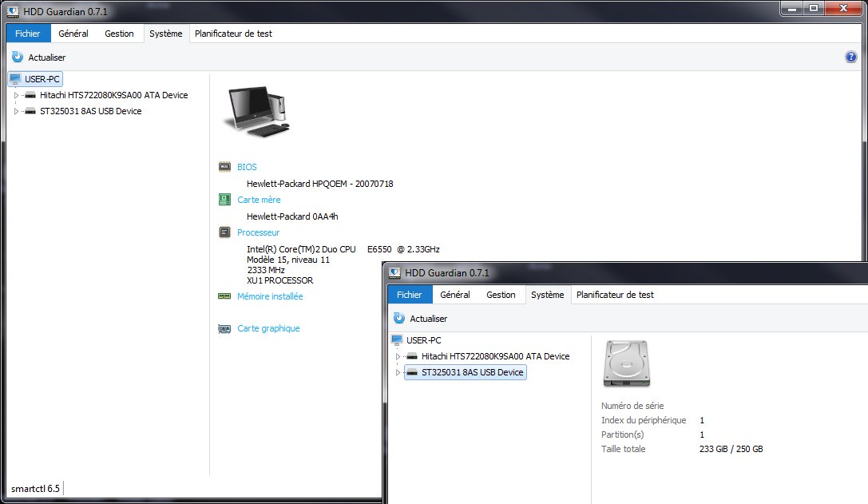Expand the Hitachi node in second window tree
This screenshot has height=504, width=868.
398,357
